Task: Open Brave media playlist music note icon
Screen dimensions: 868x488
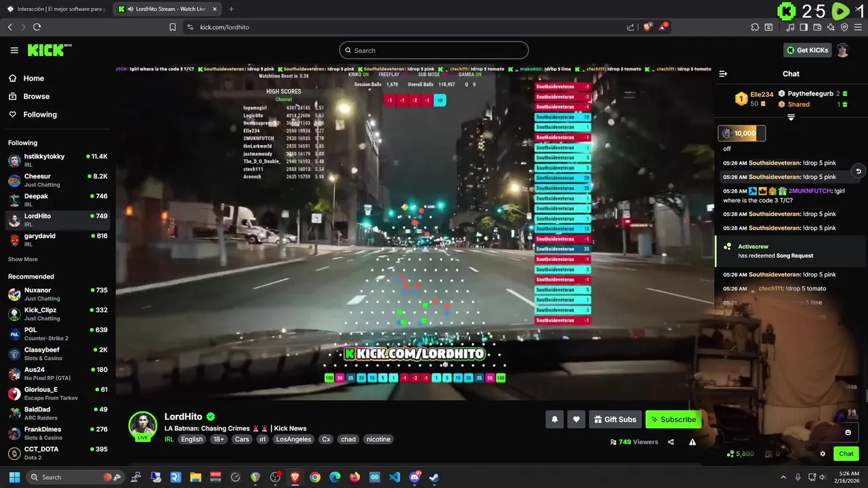Action: coord(791,27)
